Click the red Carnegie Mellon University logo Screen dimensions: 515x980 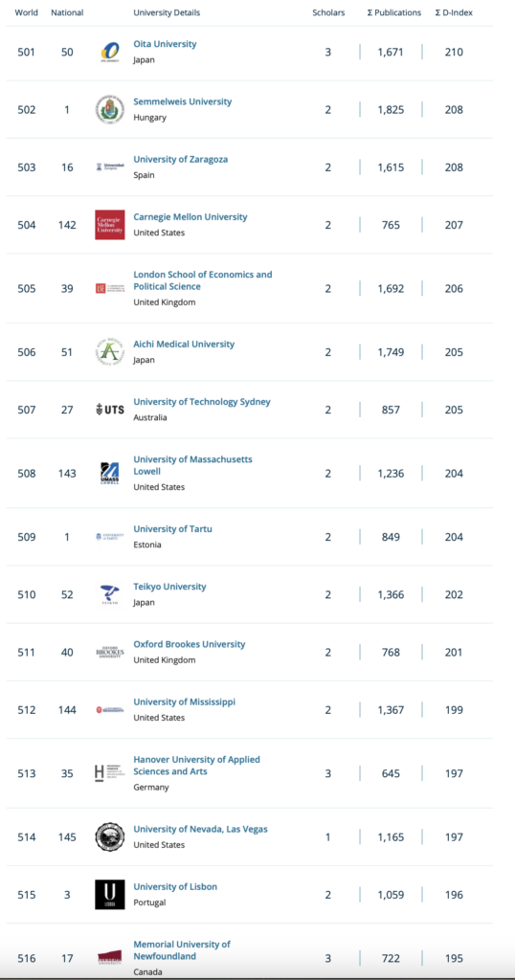coord(109,224)
